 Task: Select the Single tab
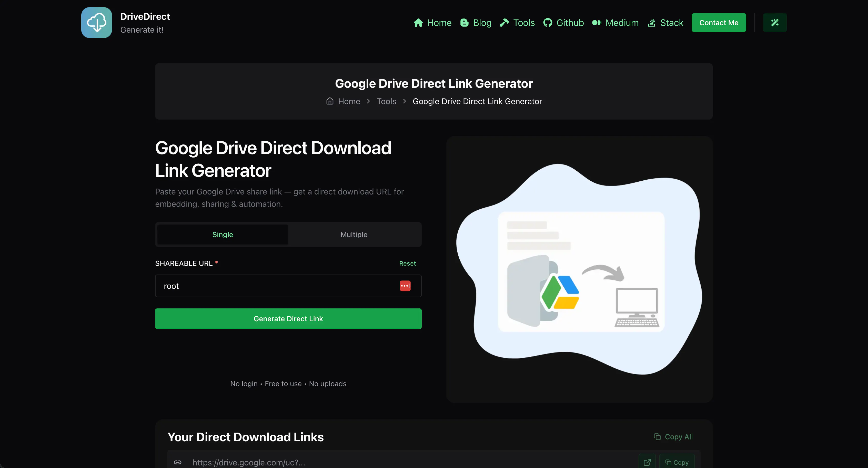pyautogui.click(x=223, y=234)
